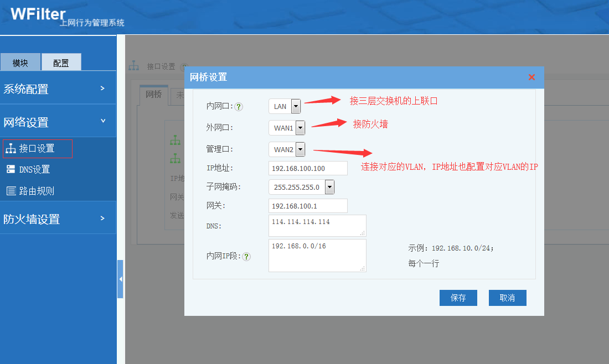Click the 接口设置 page header network icon

133,66
